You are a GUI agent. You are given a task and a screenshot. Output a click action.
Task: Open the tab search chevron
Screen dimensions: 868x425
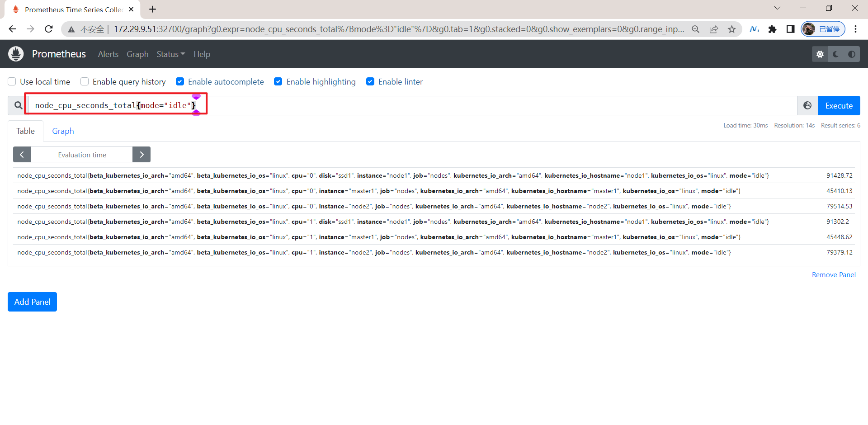[x=777, y=8]
